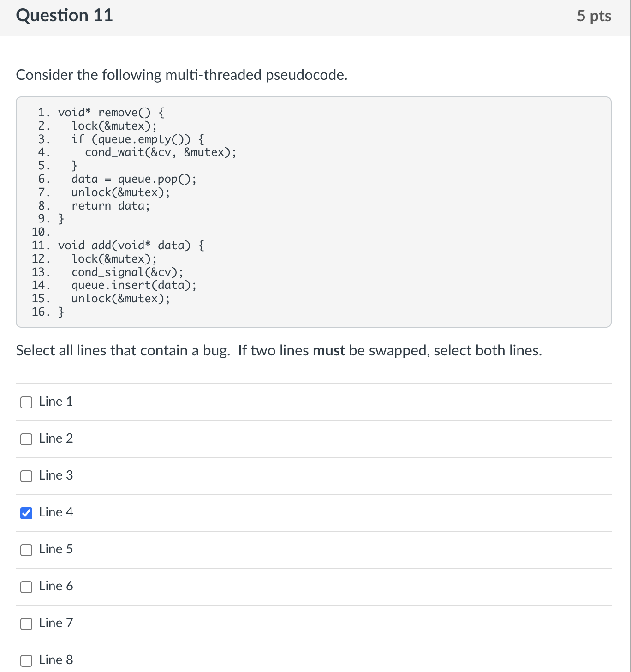Viewport: 631px width, 672px height.
Task: Click the Line 7 answer row
Action: pyautogui.click(x=185, y=624)
